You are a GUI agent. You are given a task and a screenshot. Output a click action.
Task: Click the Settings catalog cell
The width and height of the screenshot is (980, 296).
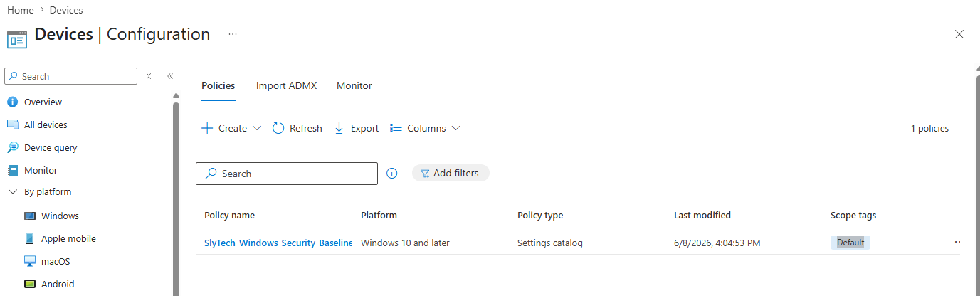tap(550, 243)
